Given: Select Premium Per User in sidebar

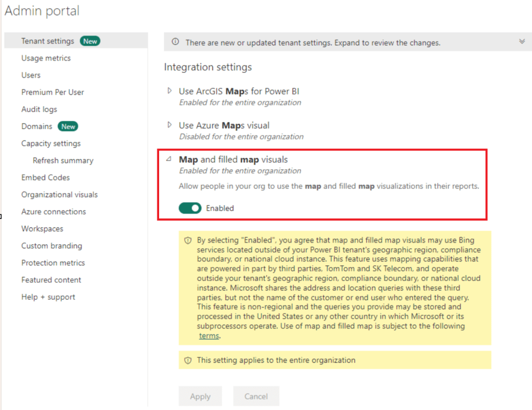Looking at the screenshot, I should [53, 92].
